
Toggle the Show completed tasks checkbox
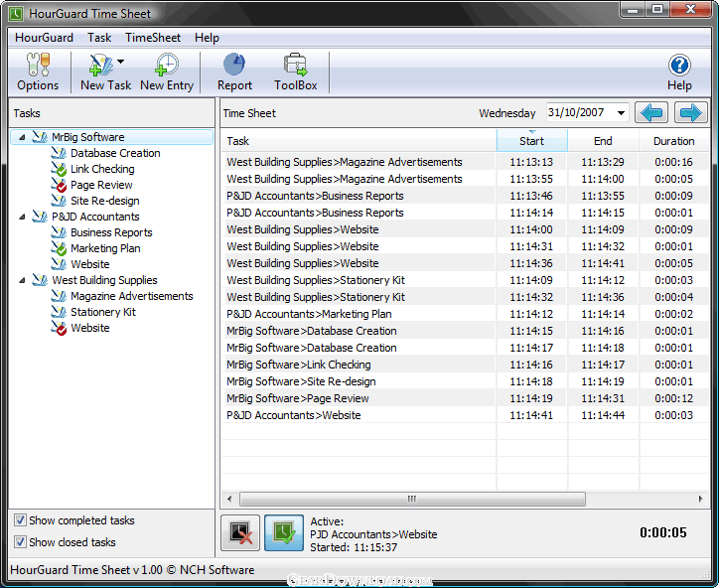(x=20, y=520)
